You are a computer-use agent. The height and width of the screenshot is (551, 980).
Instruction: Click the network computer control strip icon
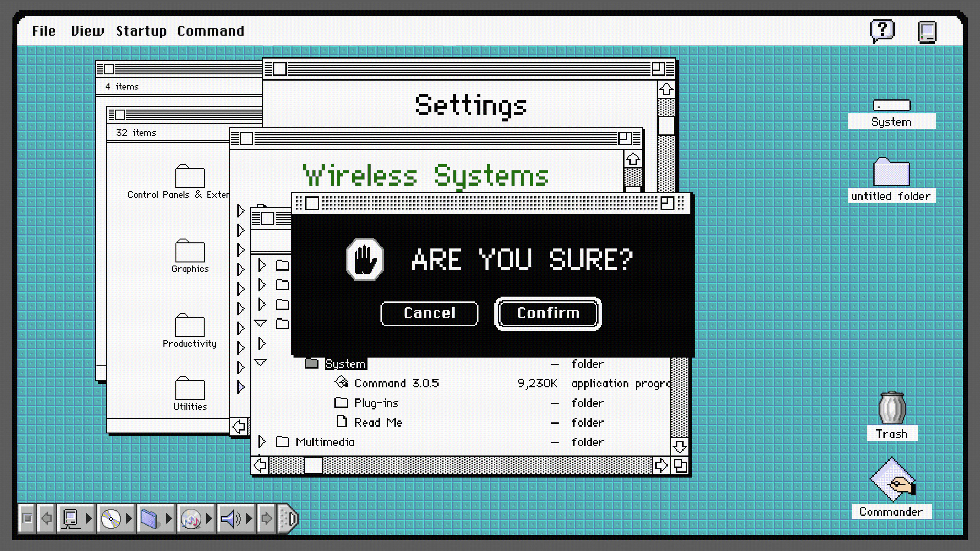click(71, 519)
